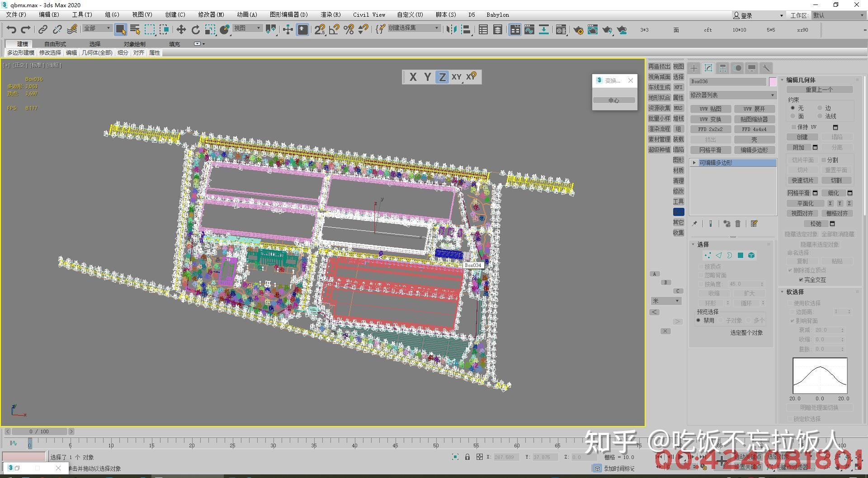
Task: Open the 渲染 menu
Action: point(330,14)
